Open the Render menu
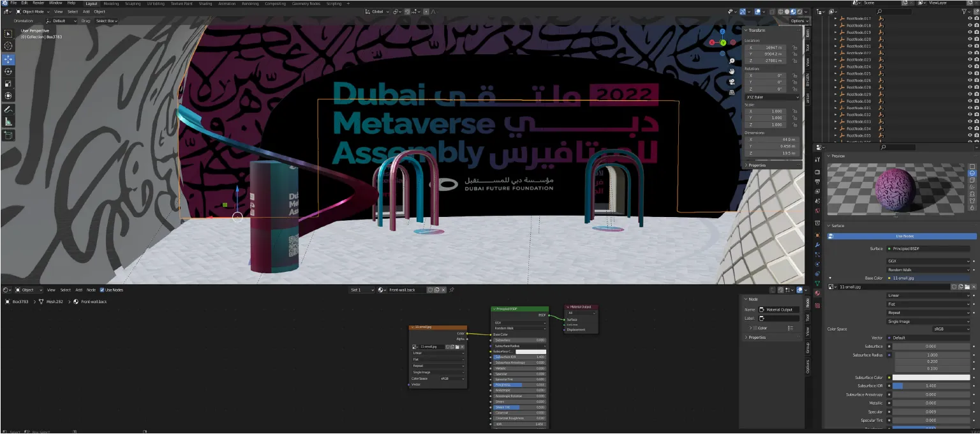The width and height of the screenshot is (980, 434). 38,3
